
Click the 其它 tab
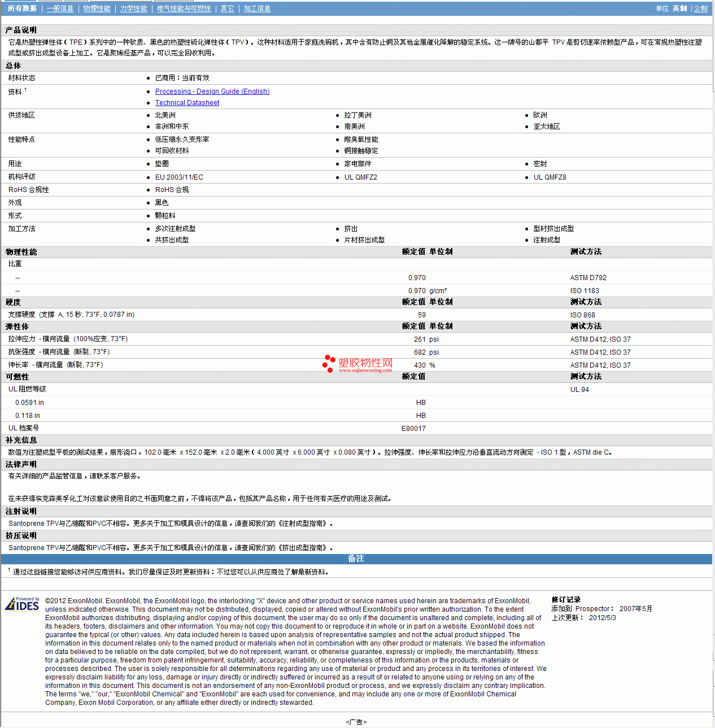click(x=227, y=8)
